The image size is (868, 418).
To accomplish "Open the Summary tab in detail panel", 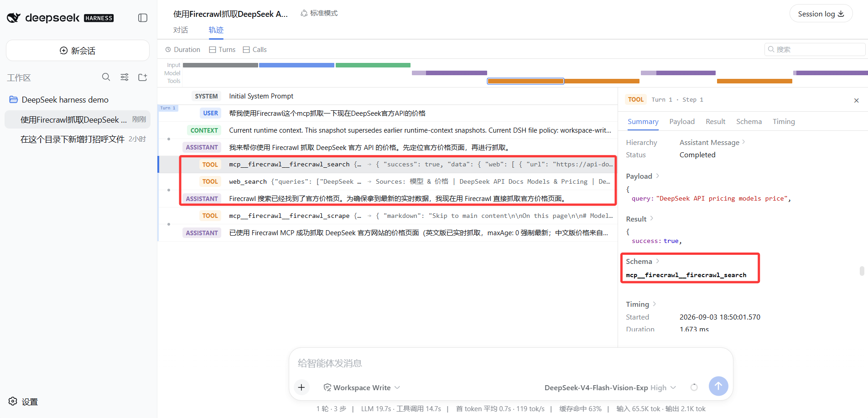I will point(643,122).
